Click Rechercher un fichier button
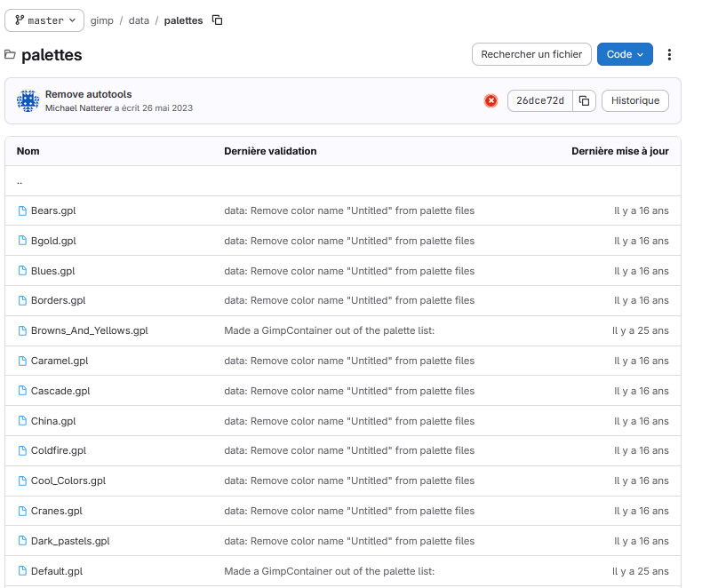 [x=531, y=54]
